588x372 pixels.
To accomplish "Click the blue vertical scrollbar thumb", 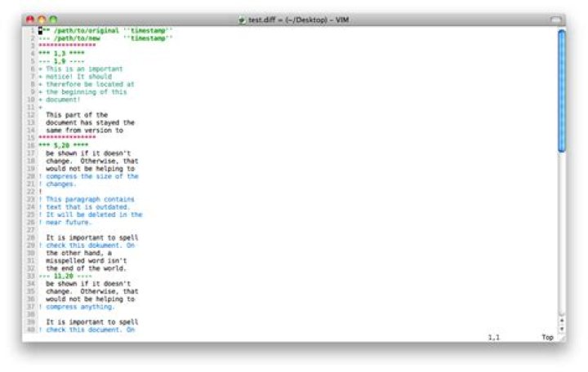I will click(561, 90).
